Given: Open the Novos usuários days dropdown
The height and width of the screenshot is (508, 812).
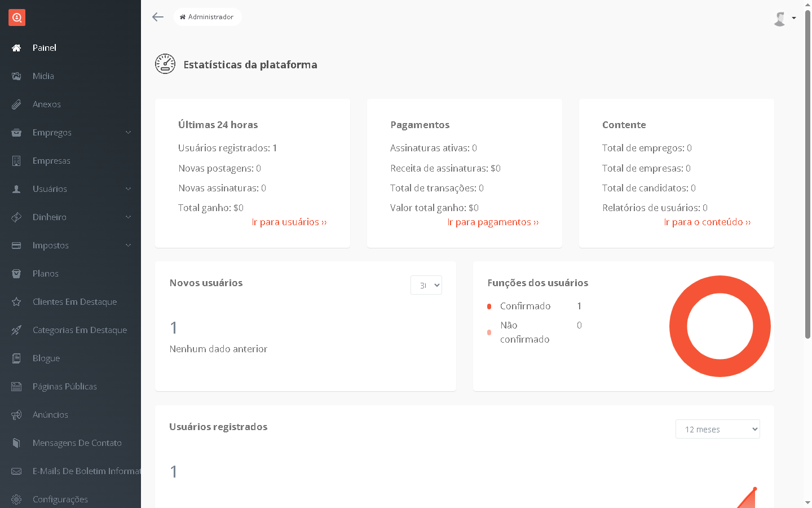Looking at the screenshot, I should 426,285.
